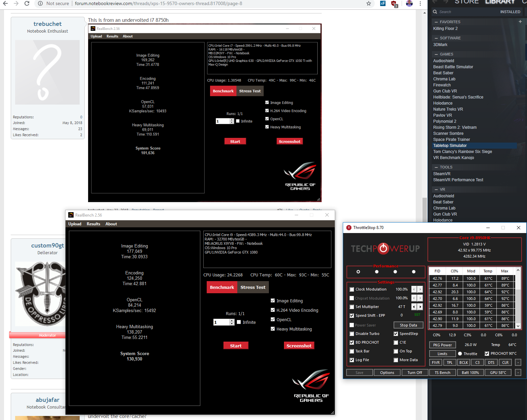Click the Stop Data button
Screen dimensions: 527x420
point(408,325)
